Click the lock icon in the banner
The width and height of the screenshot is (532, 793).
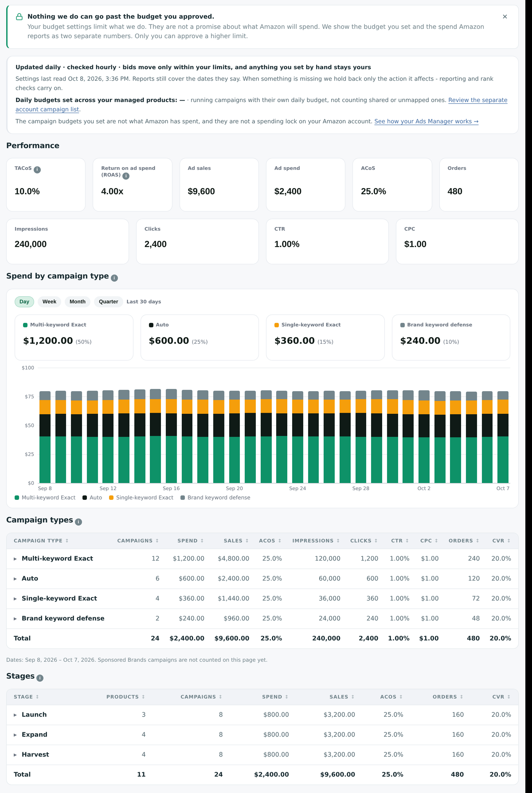(x=19, y=17)
